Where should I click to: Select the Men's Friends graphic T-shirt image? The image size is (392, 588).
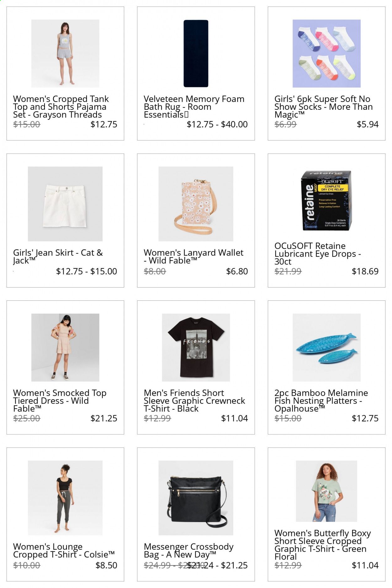click(196, 347)
